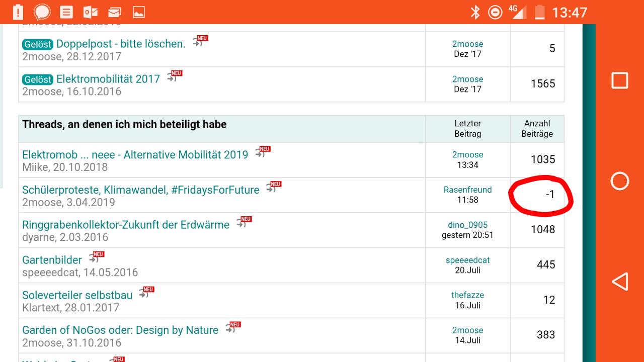
Task: Jump to newest post in Ringgrabenkollektor thread
Action: 244,223
